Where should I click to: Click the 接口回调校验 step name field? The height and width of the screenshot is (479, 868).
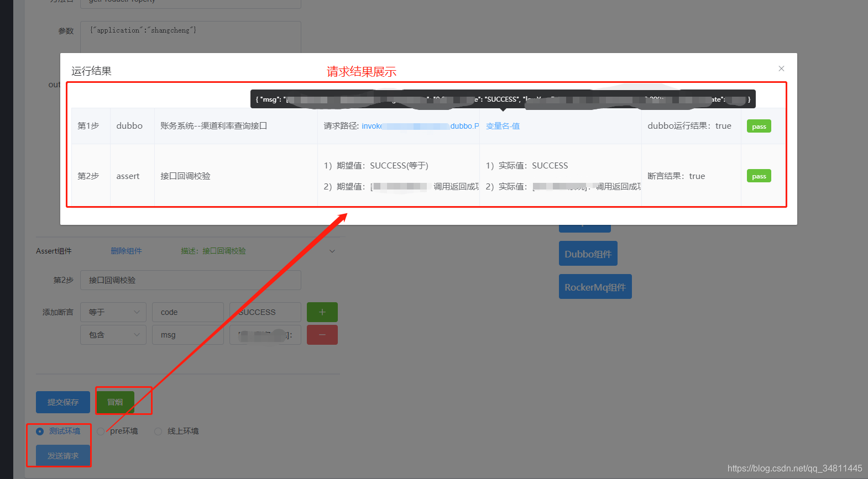click(191, 280)
